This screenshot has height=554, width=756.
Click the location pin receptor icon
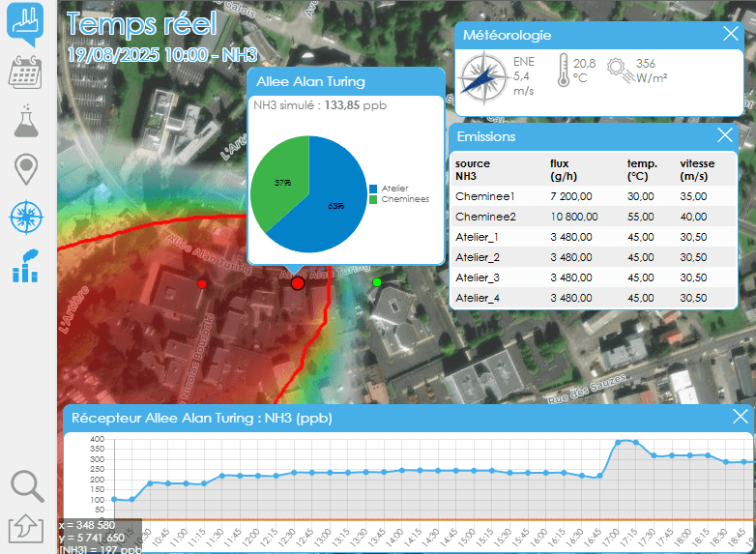(25, 169)
